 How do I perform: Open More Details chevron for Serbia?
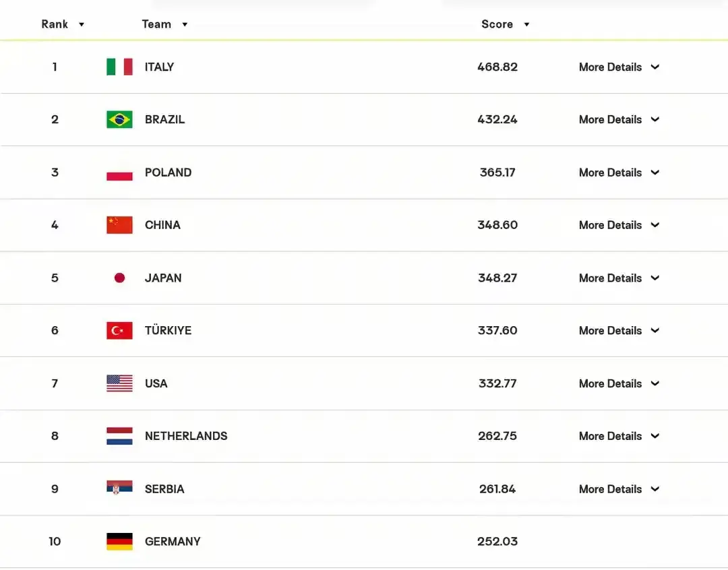click(655, 488)
